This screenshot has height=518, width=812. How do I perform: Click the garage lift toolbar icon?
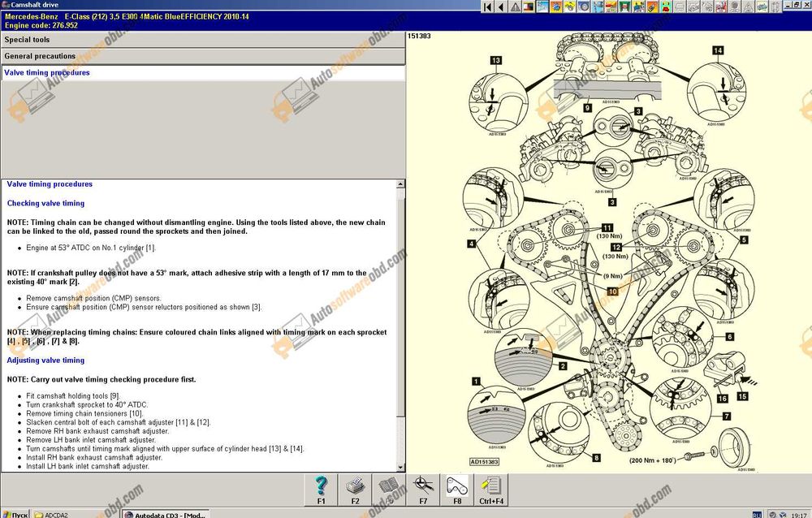(x=625, y=6)
